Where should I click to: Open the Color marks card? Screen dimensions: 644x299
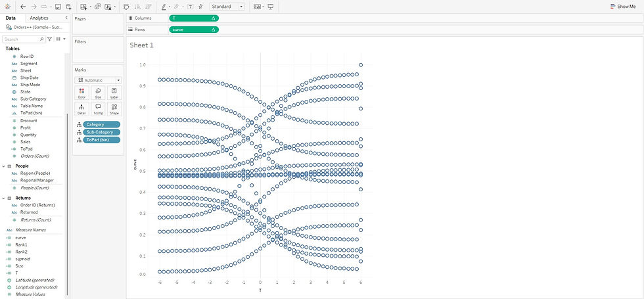[81, 93]
